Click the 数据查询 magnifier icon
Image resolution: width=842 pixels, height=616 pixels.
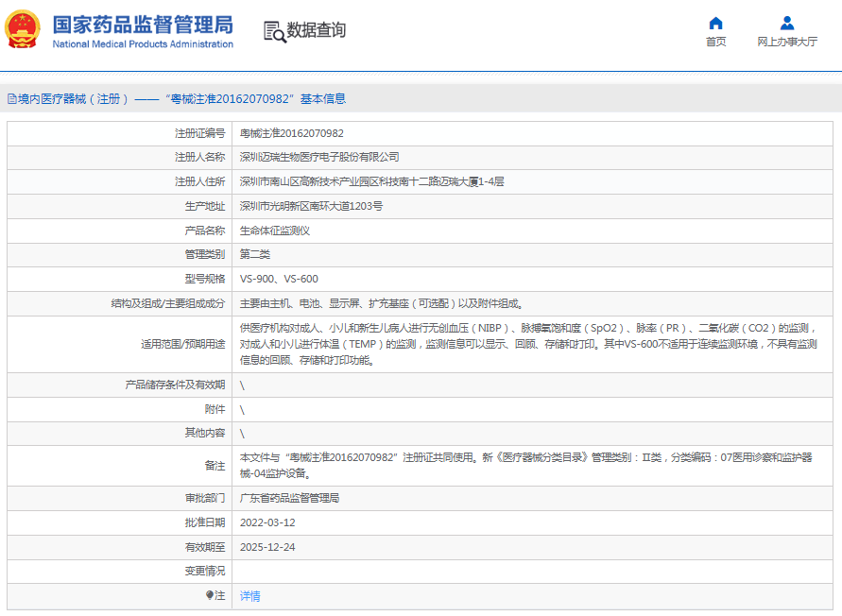274,31
